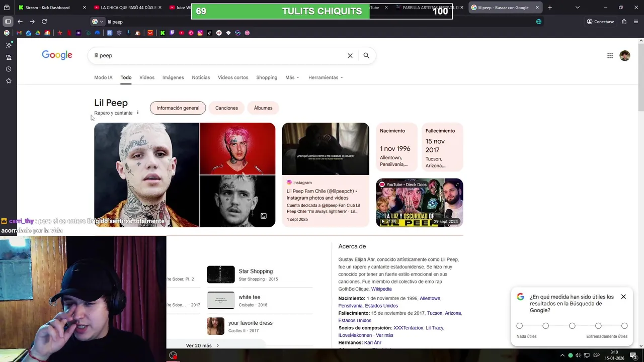This screenshot has width=644, height=362.
Task: Open the Gmail bookmark
Action: [x=19, y=33]
